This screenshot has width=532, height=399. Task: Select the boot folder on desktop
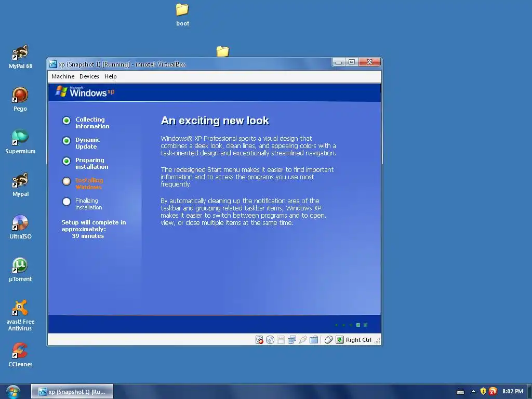(x=182, y=15)
